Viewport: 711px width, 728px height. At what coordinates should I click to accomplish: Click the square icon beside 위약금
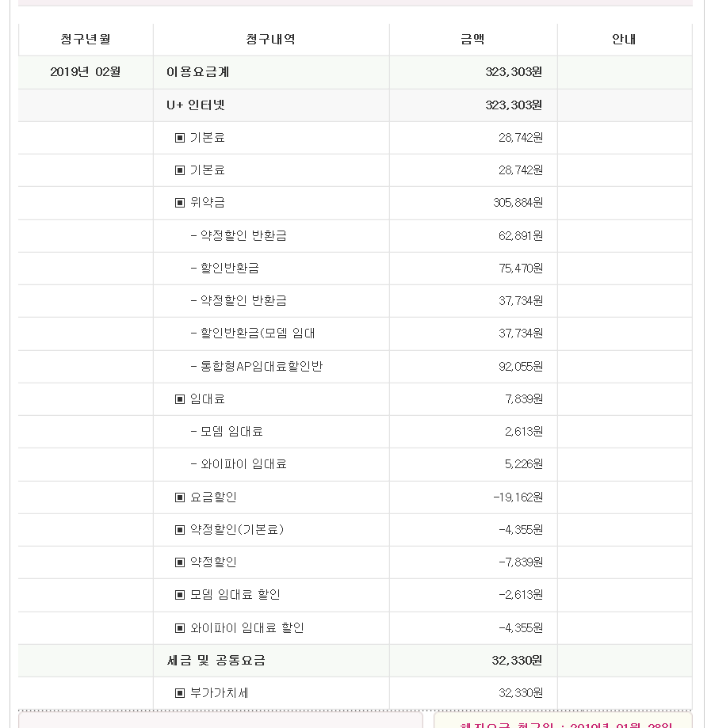pos(180,203)
